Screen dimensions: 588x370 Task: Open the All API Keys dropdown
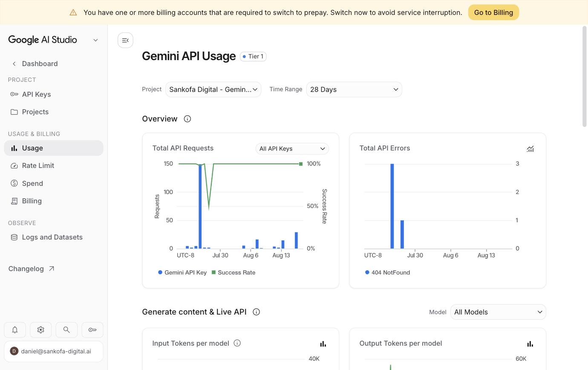(292, 149)
